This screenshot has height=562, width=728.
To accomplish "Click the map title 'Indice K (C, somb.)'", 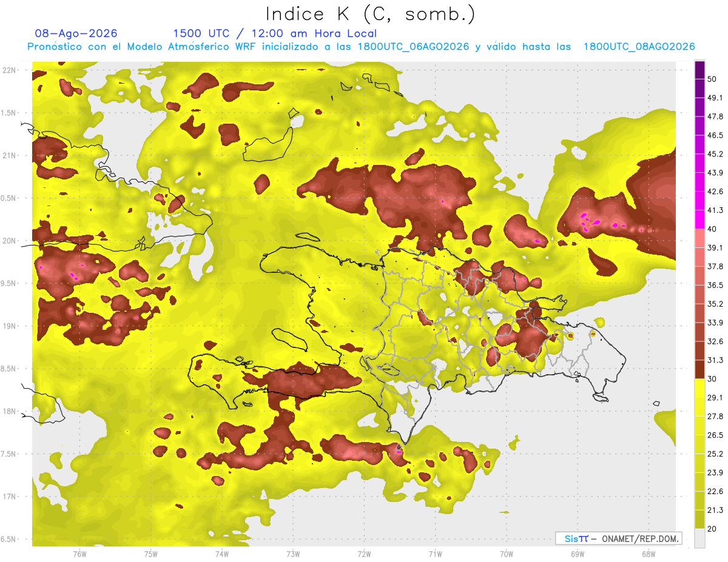I will (371, 14).
